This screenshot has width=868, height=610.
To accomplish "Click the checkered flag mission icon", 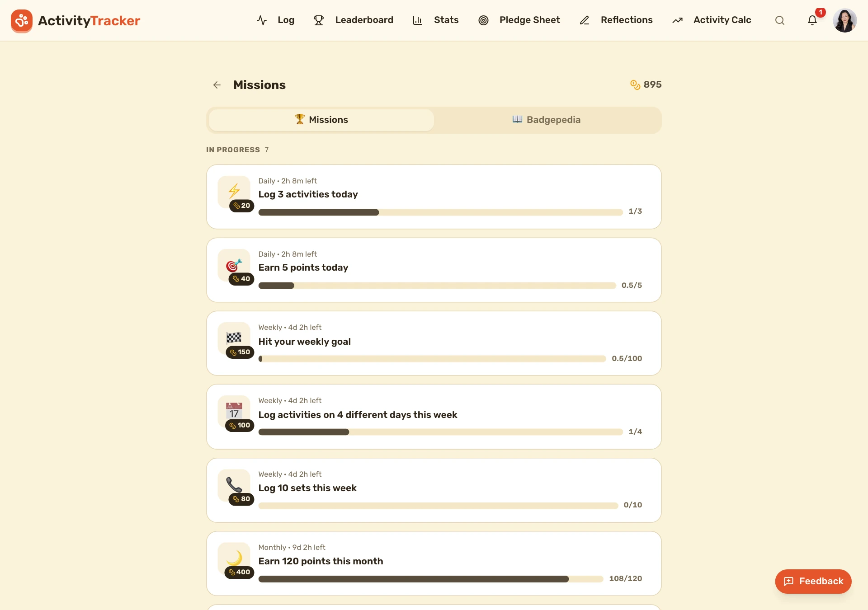I will pyautogui.click(x=234, y=338).
